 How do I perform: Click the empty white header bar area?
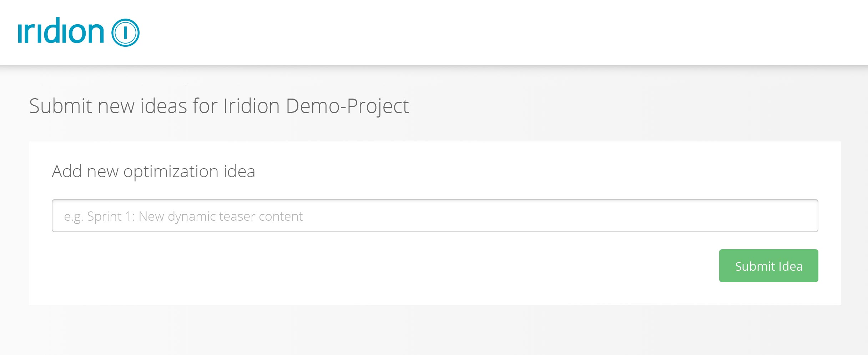pos(500,32)
